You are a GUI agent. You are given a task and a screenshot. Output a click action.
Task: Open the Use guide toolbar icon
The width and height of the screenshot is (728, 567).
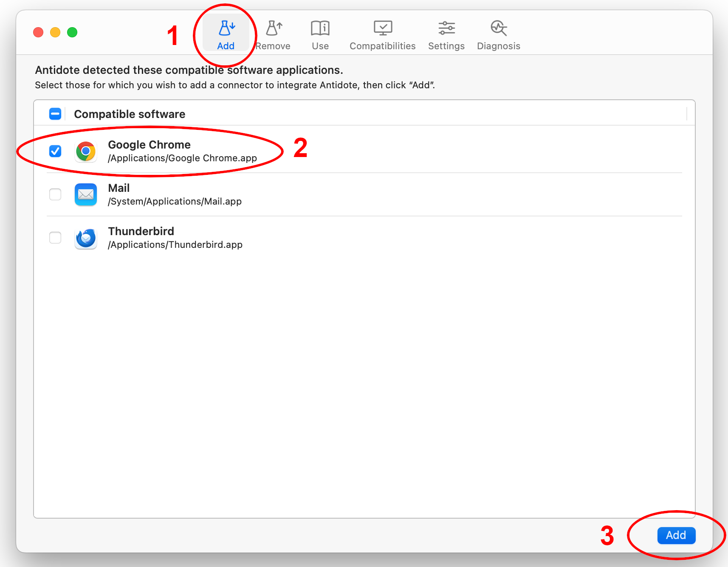pyautogui.click(x=320, y=35)
